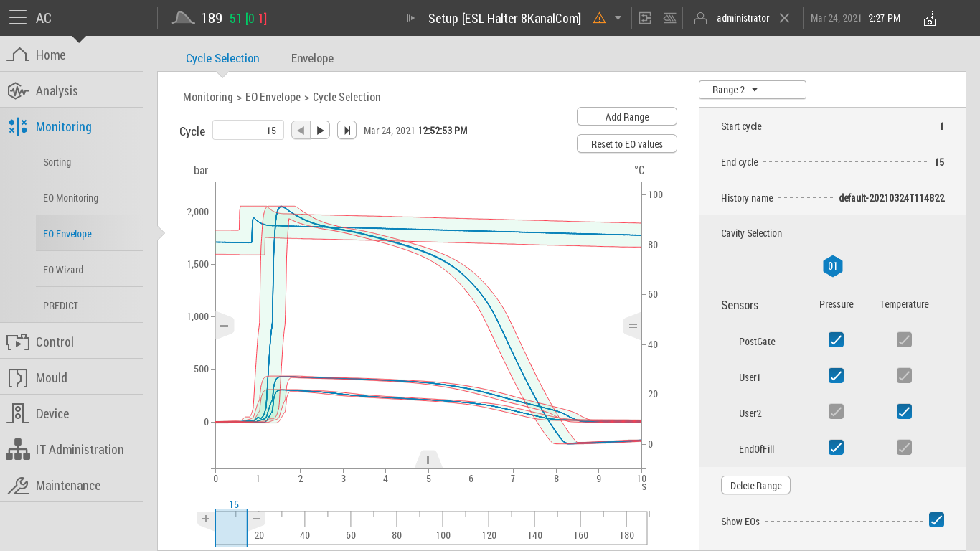
Task: Toggle User2 temperature checkbox
Action: point(904,412)
